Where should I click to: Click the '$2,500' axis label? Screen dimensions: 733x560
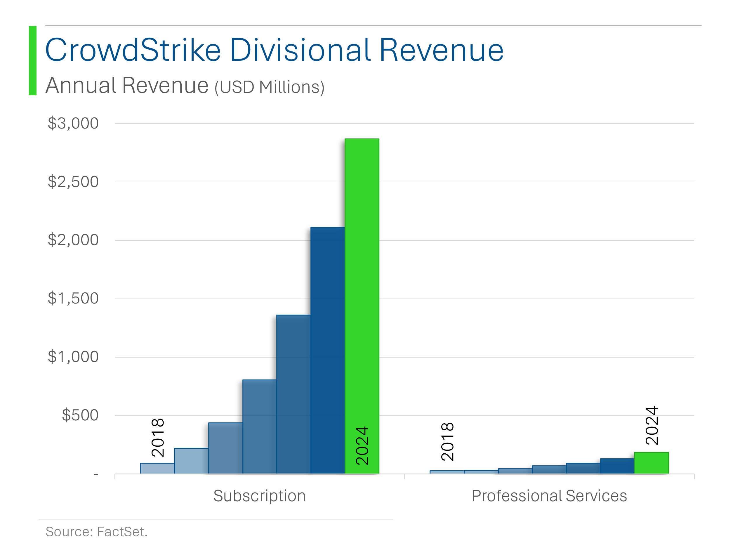click(x=73, y=182)
